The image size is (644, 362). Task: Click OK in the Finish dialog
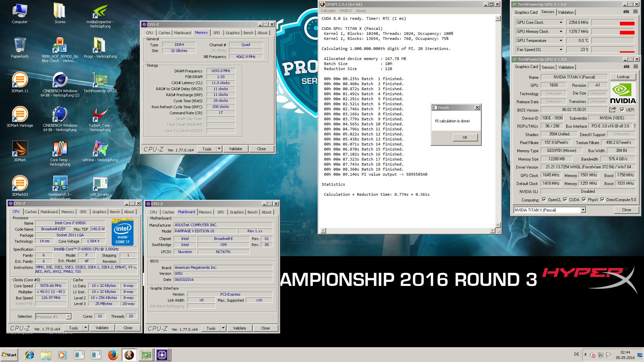465,137
